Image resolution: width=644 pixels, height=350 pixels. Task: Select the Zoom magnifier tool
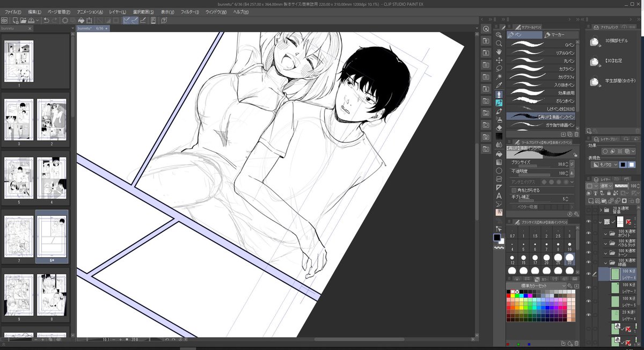499,43
